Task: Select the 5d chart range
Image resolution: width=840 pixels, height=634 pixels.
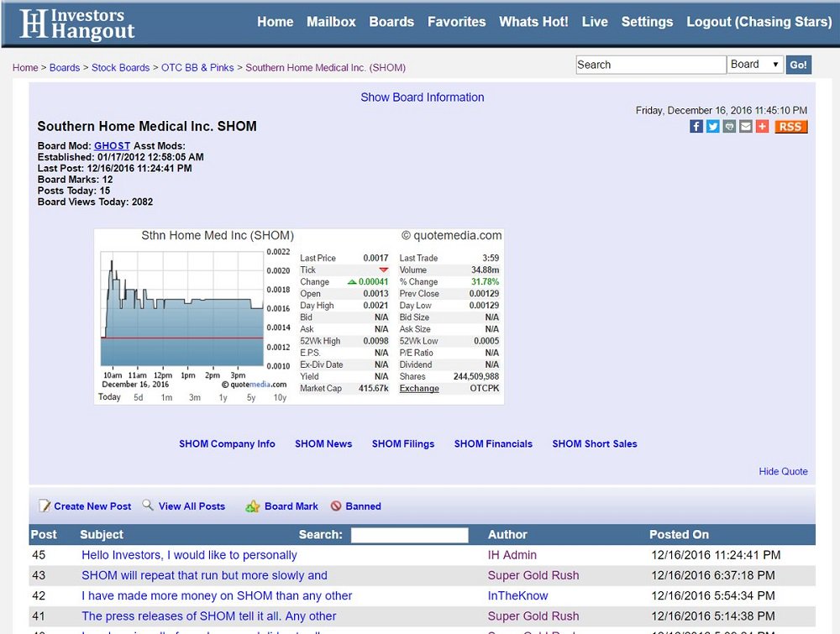Action: click(139, 397)
